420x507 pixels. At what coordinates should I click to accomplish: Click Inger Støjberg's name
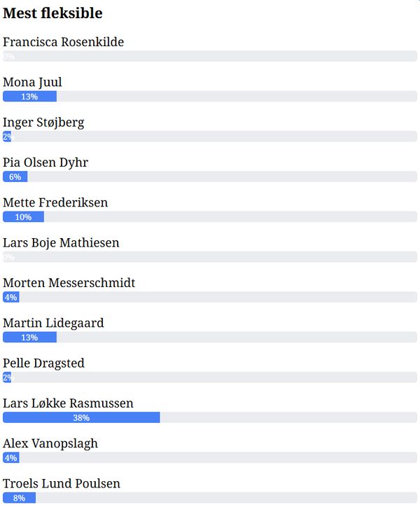coord(43,123)
